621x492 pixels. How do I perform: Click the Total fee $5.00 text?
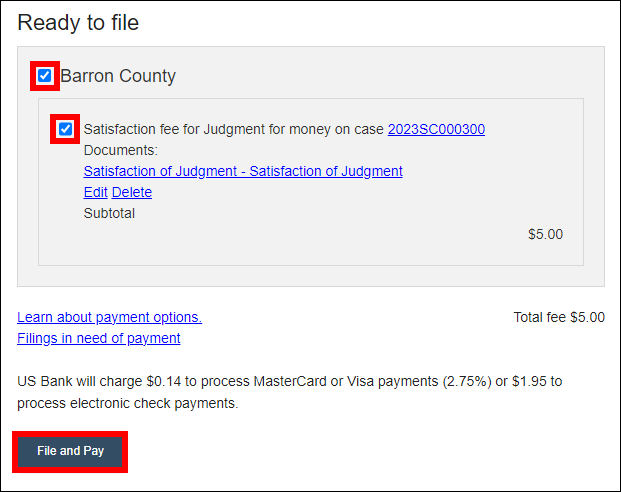[x=558, y=317]
